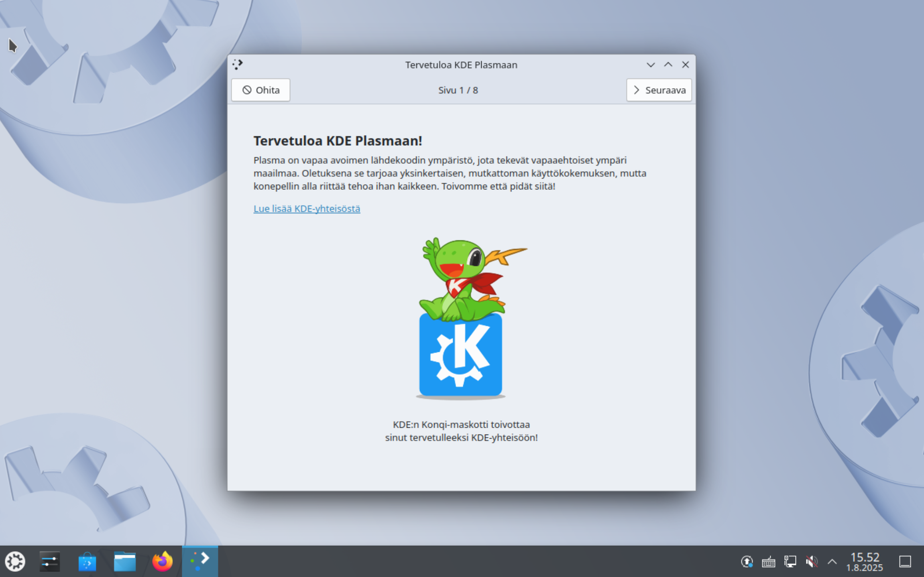Go to next page with Seuraava
This screenshot has width=924, height=577.
[659, 90]
